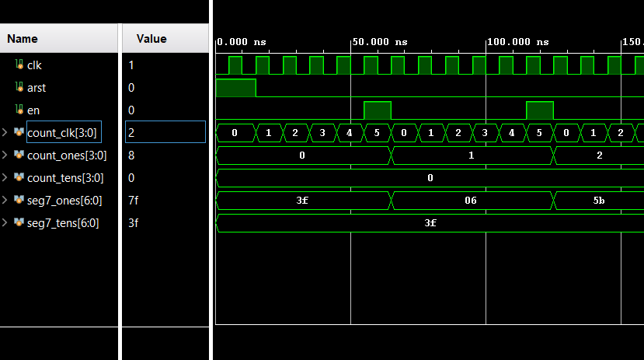This screenshot has width=644, height=360.
Task: Click the seg7_ones value 7f
Action: click(133, 201)
